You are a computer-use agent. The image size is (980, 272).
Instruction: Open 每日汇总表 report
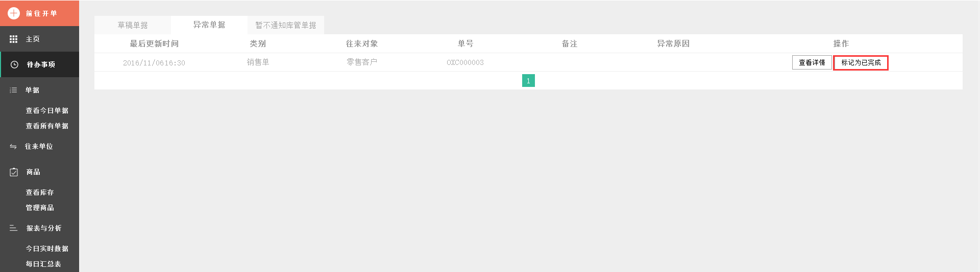pos(43,264)
